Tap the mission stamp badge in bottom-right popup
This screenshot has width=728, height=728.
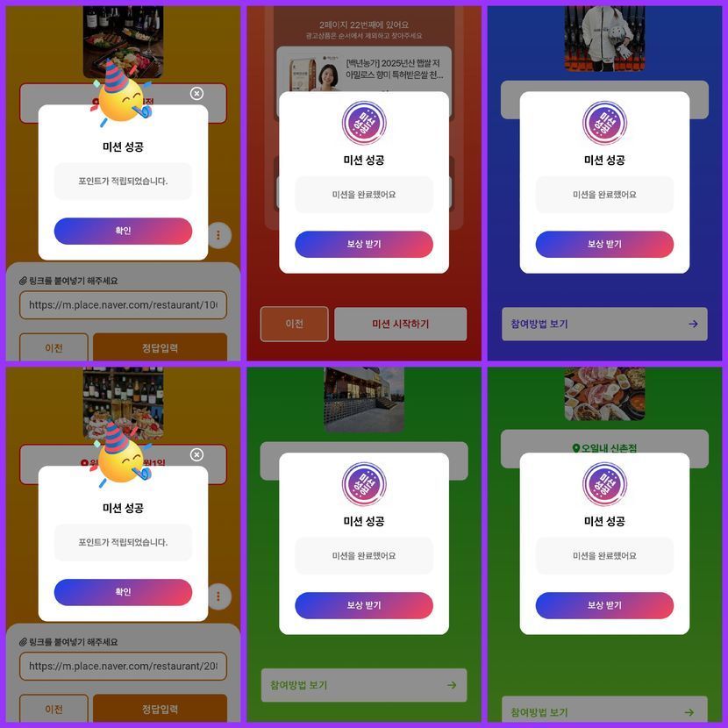[x=604, y=484]
